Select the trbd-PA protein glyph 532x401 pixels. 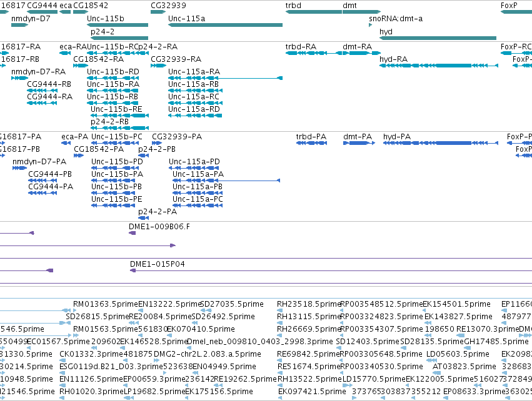[311, 143]
